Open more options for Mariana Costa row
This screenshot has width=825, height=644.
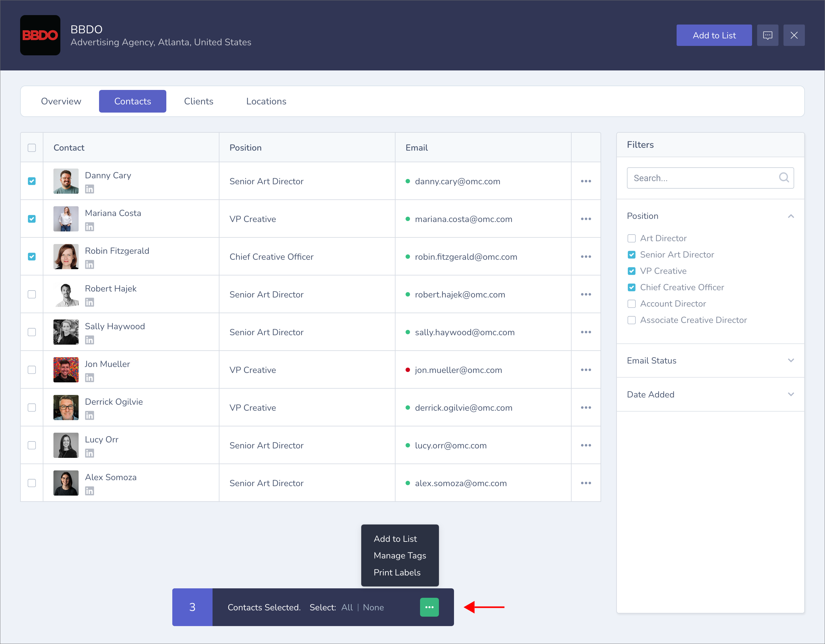point(586,219)
